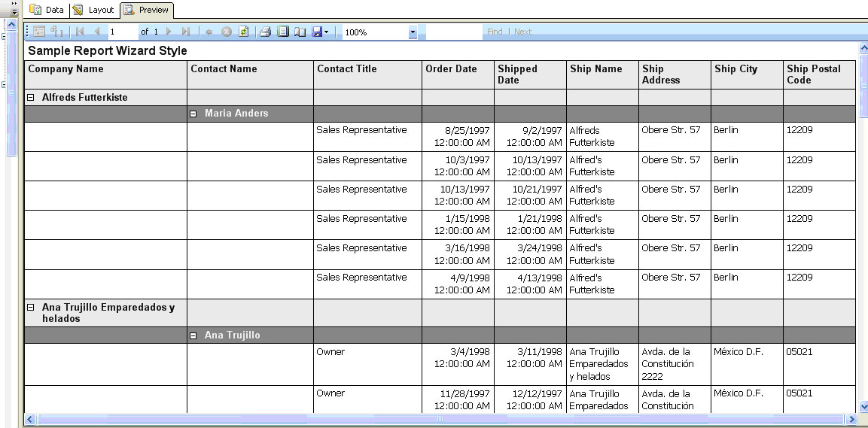The width and height of the screenshot is (868, 428).
Task: Click the Sample Report Wizard Style title
Action: coord(108,51)
